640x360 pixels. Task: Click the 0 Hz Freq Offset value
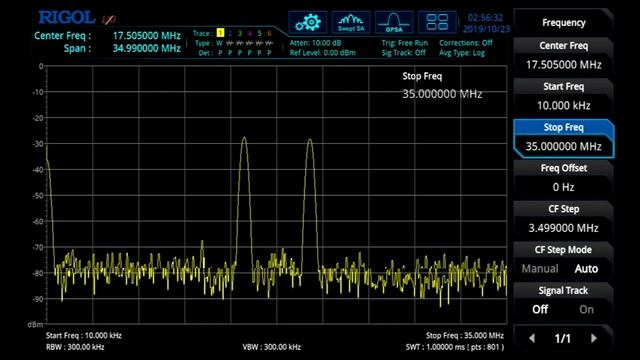tap(563, 187)
